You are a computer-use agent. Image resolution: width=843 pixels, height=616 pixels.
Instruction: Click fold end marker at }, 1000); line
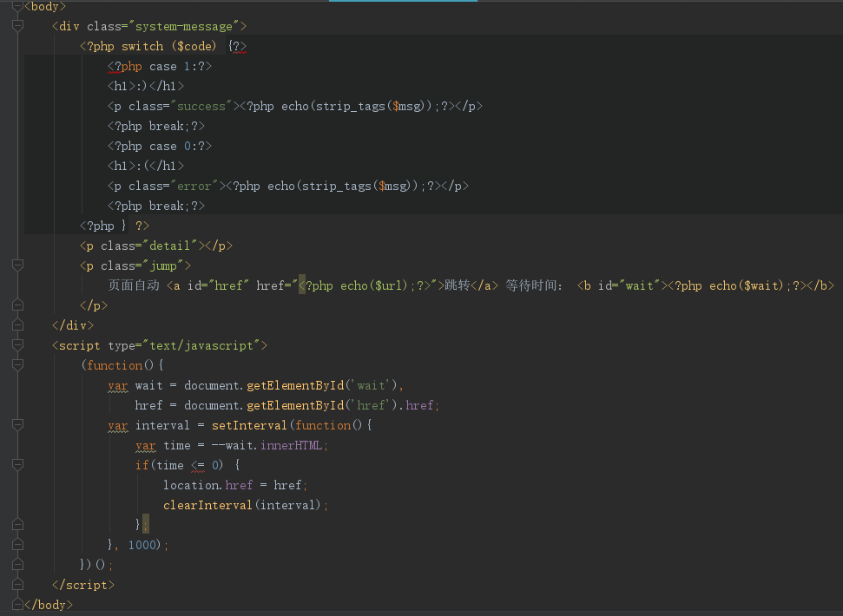(x=17, y=545)
